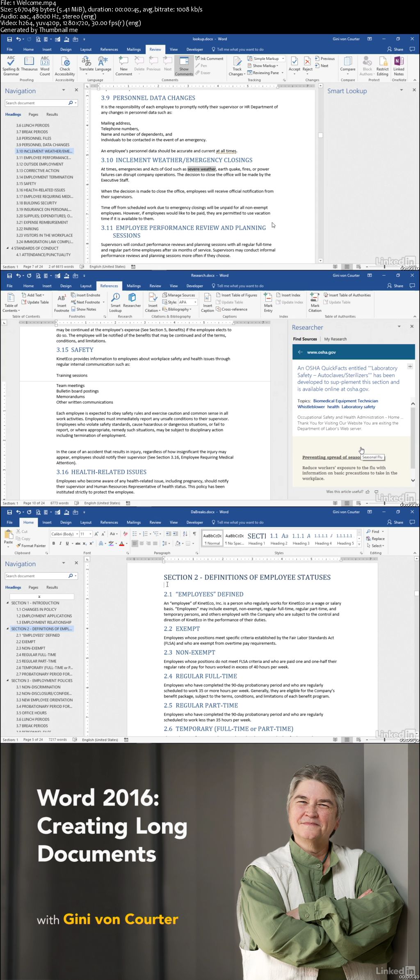
Task: Click Paste in DaBreaks.docx Home ribbon
Action: [8, 537]
